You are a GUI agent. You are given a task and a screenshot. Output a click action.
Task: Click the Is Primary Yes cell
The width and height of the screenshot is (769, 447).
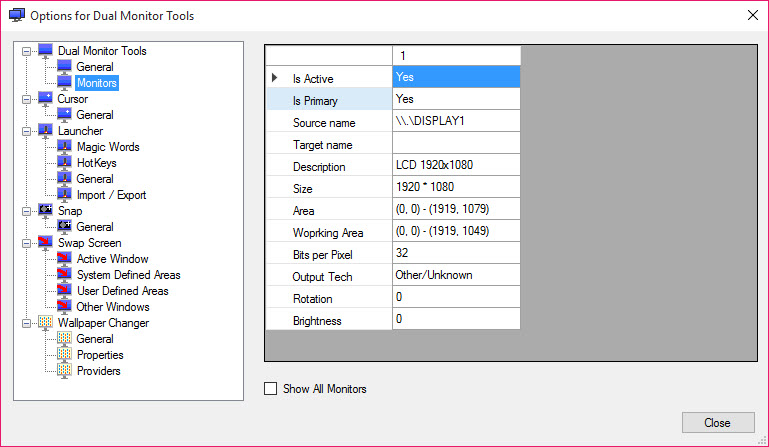[456, 99]
